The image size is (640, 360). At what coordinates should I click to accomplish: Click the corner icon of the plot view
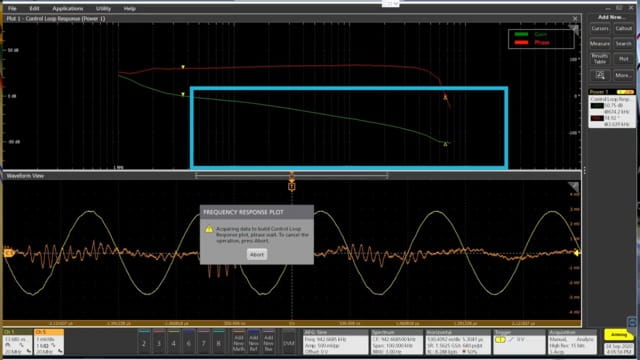pyautogui.click(x=573, y=29)
